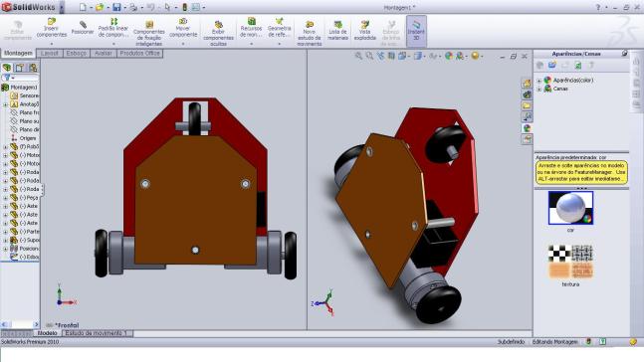644x362 pixels.
Task: Expand the (-) Parte component node
Action: 5,232
